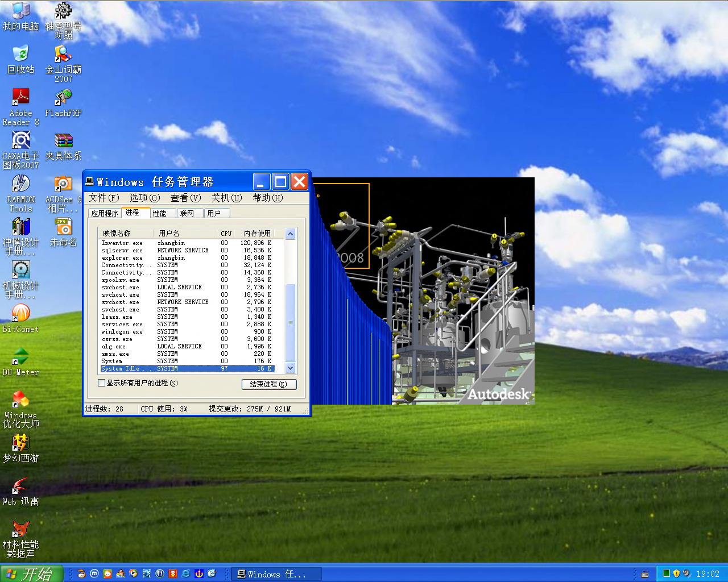Open the 材料性能数据库 desktop icon
Screen dimensions: 728x582
(x=21, y=539)
